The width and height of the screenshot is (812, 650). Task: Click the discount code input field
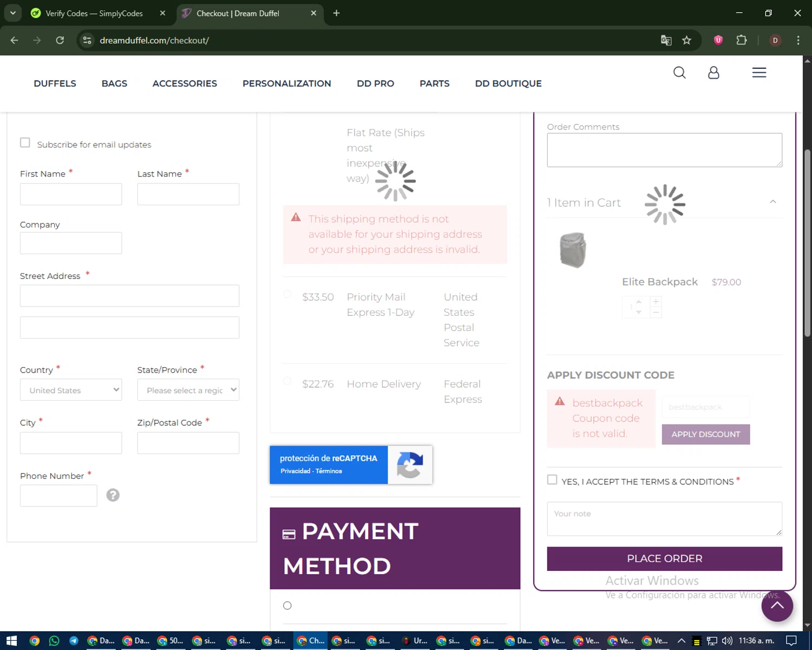pos(706,407)
